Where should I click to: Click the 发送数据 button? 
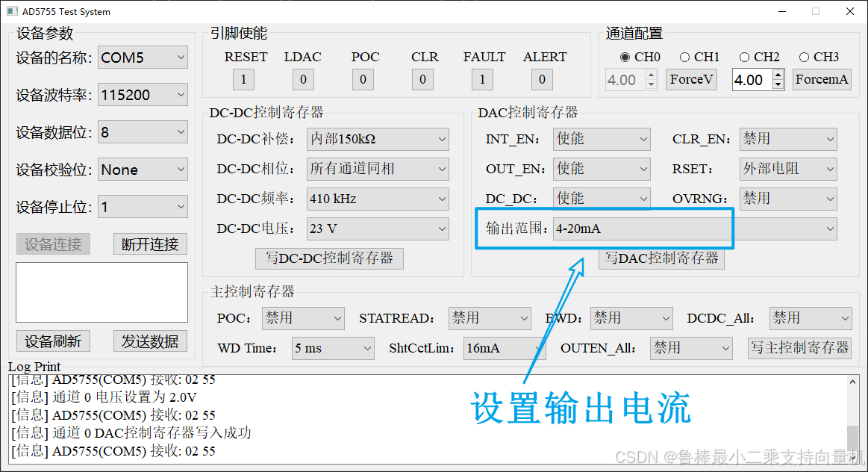149,341
